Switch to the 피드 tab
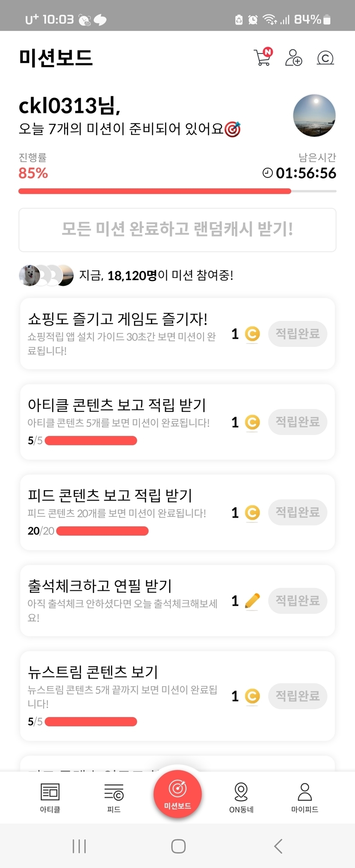Screen dimensions: 355x868 pyautogui.click(x=114, y=798)
